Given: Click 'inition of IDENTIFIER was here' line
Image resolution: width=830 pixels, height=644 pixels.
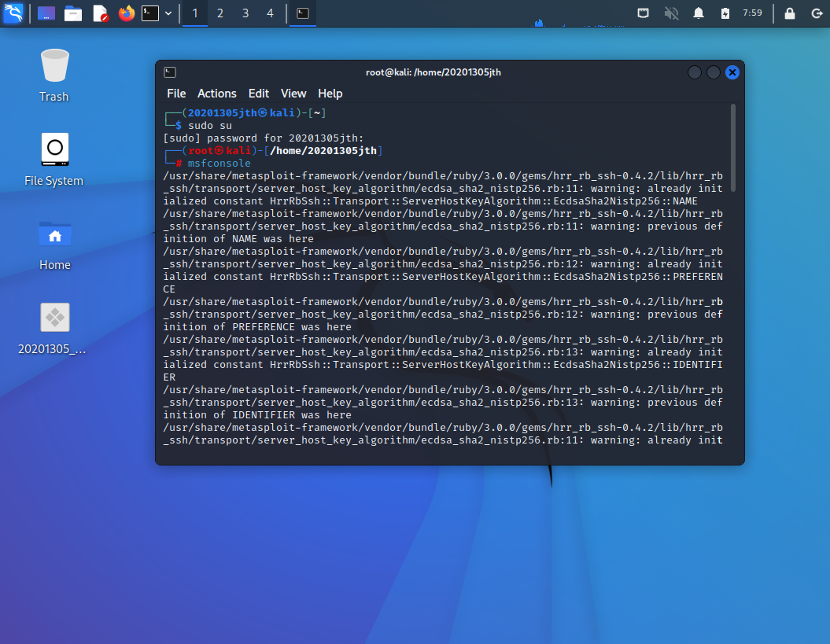Looking at the screenshot, I should pos(257,415).
